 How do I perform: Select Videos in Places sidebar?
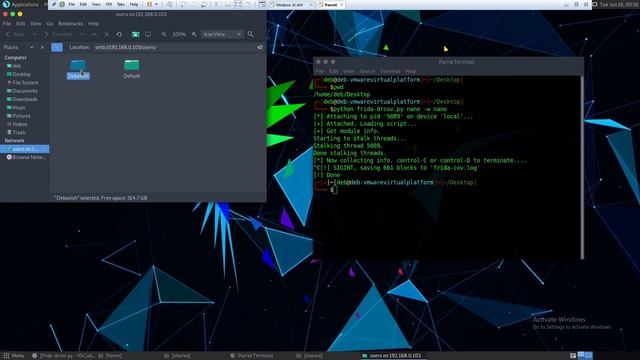click(18, 124)
